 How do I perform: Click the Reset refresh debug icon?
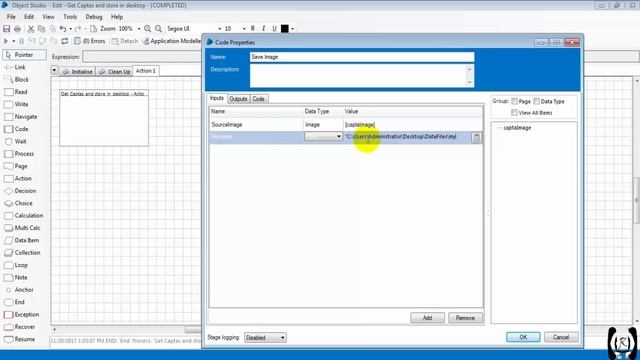[x=64, y=41]
